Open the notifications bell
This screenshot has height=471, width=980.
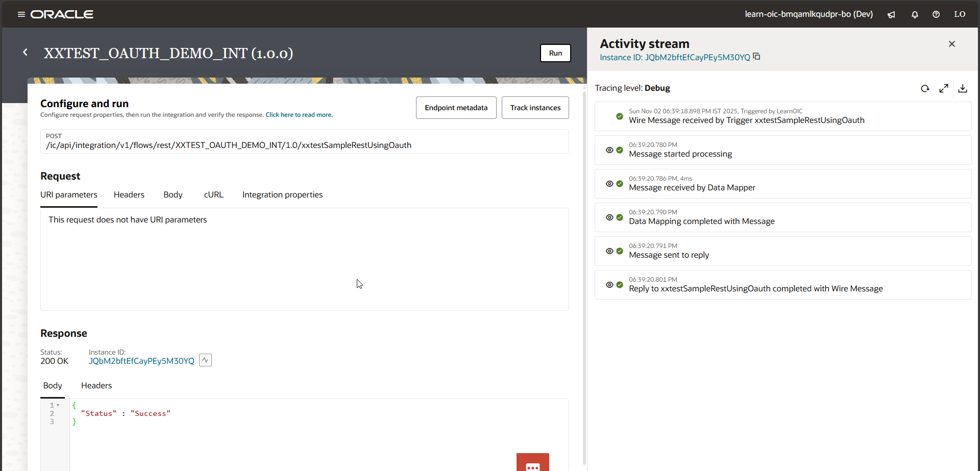coord(915,14)
